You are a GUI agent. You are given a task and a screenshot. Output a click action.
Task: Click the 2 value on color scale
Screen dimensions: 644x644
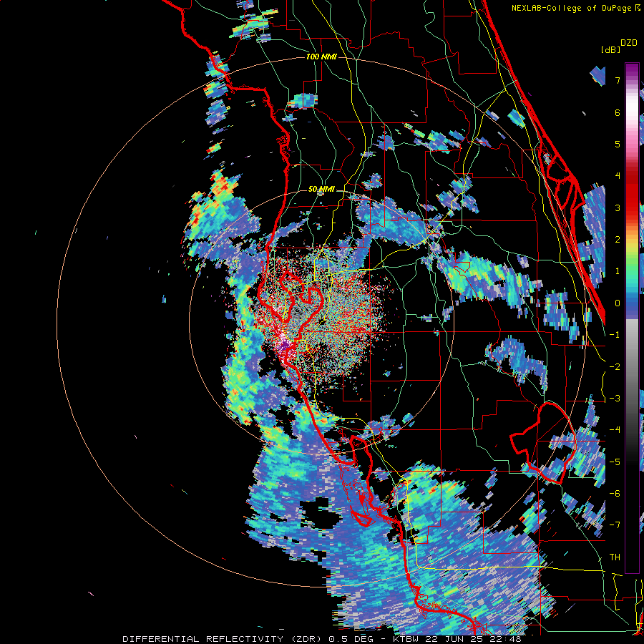pyautogui.click(x=618, y=240)
